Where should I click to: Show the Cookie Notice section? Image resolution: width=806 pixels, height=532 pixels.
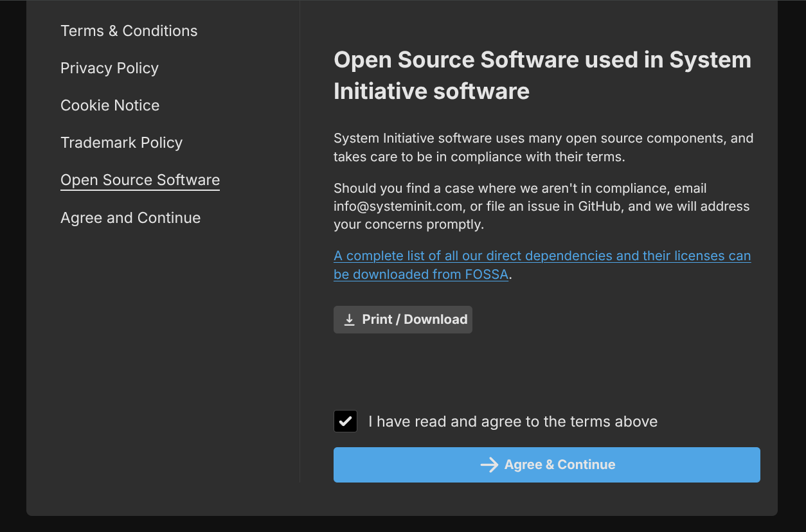click(110, 105)
